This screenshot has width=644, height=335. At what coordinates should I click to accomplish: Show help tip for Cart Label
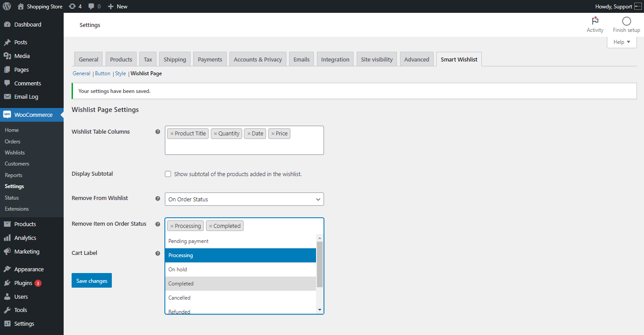[x=158, y=253]
